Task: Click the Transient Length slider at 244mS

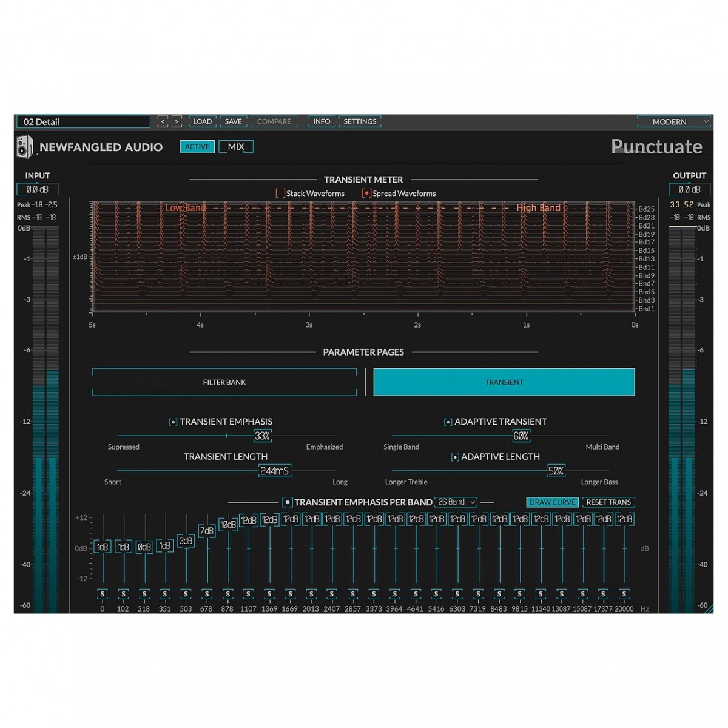Action: coord(274,471)
